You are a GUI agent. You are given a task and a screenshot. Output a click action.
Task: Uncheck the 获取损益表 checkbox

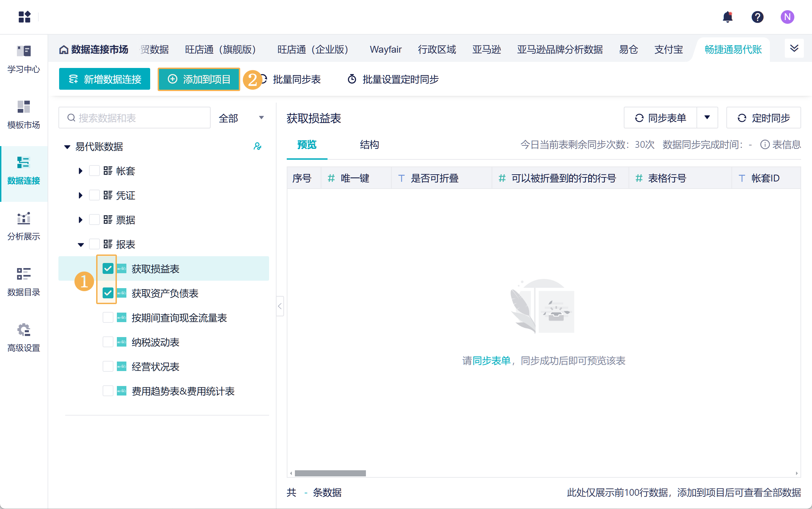108,269
